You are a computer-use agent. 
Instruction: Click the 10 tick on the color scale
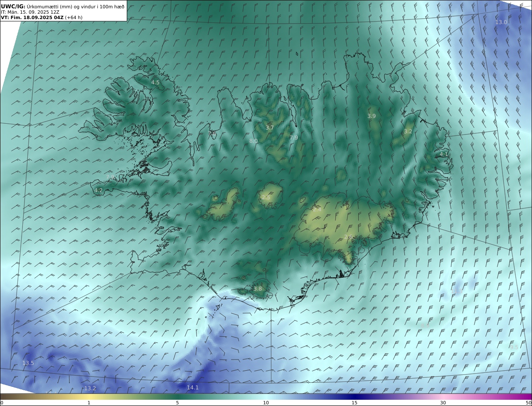266,403
